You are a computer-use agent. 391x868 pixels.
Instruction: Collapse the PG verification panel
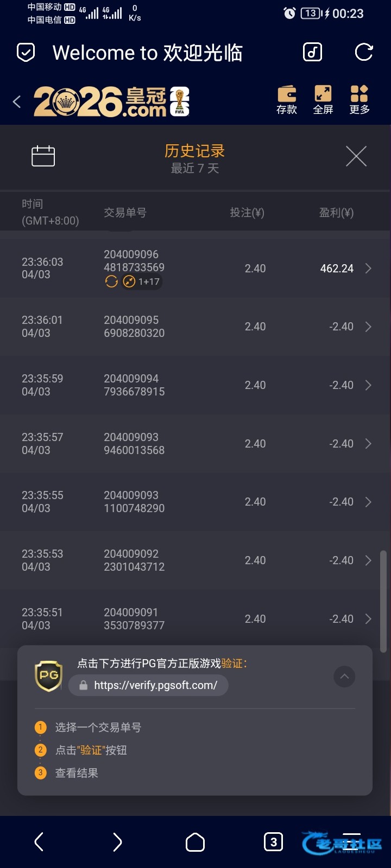click(344, 676)
